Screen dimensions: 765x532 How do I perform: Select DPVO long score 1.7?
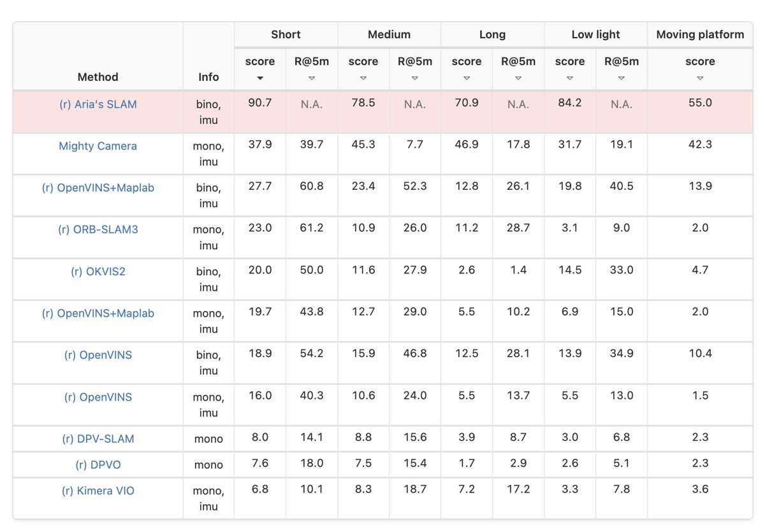(x=467, y=463)
